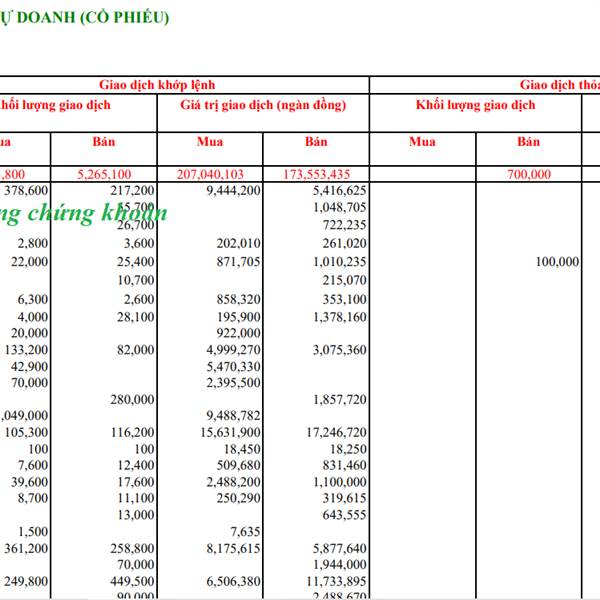
Task: Click cell 25,400
Action: tap(136, 262)
